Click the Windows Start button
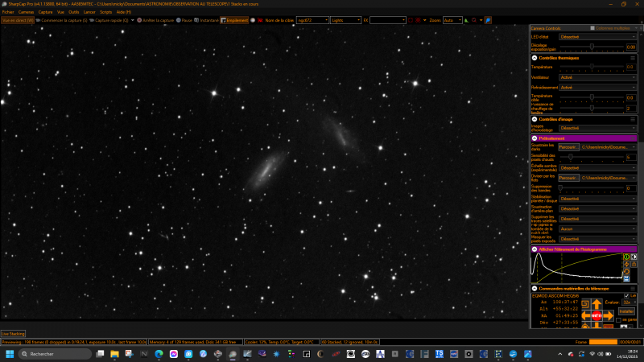Screen dimensions: 644x362 10,354
